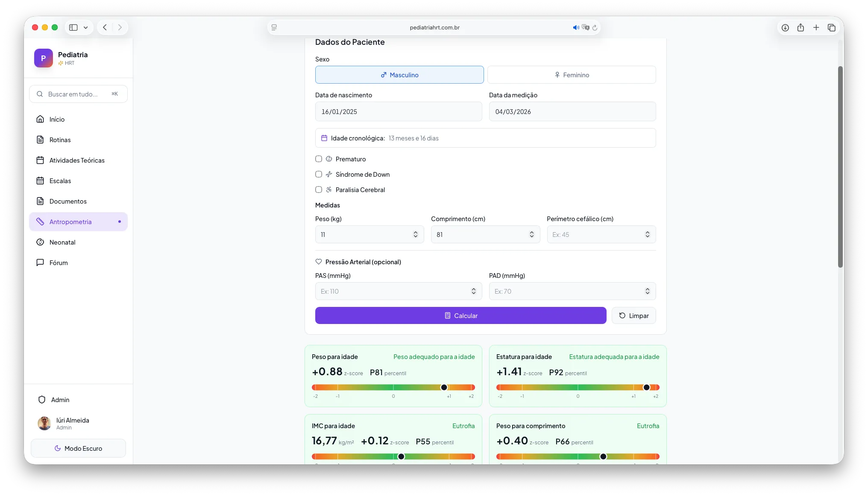The image size is (868, 496).
Task: Enable the Paralisia Cerebral checkbox
Action: coord(319,190)
